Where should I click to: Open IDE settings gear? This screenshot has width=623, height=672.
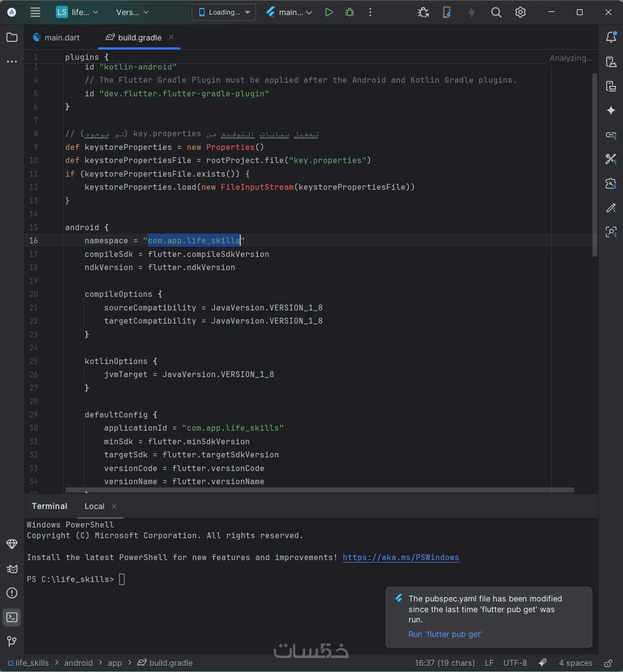click(x=520, y=12)
